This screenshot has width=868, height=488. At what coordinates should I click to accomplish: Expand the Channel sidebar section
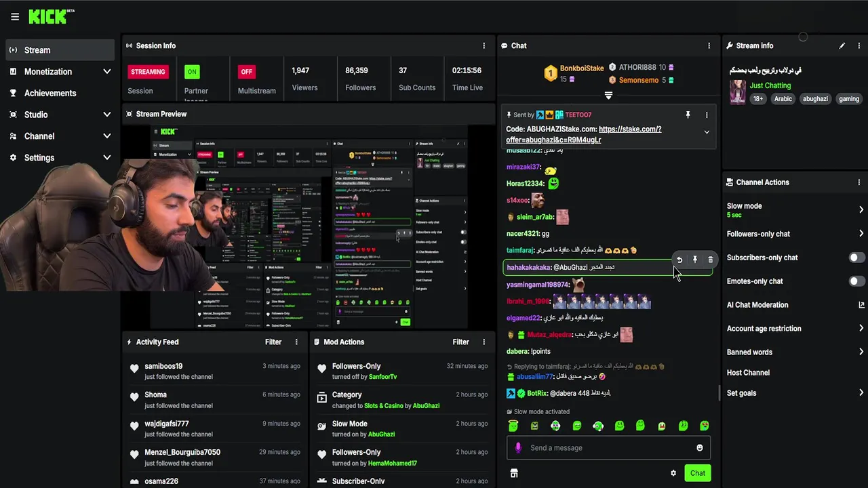[x=106, y=136]
